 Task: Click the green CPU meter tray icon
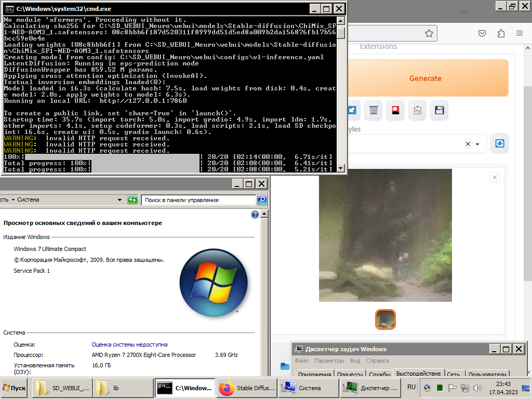click(x=440, y=388)
